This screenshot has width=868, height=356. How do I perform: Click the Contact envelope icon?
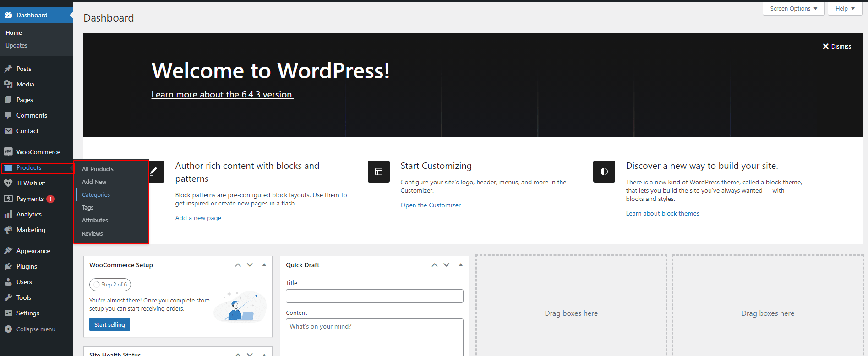tap(8, 131)
